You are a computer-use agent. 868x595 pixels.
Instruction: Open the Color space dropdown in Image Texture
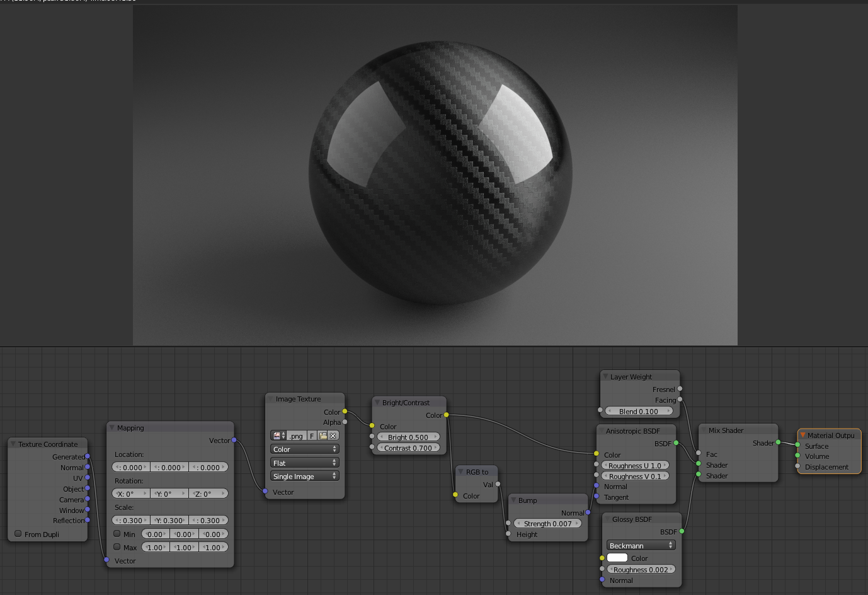coord(305,449)
